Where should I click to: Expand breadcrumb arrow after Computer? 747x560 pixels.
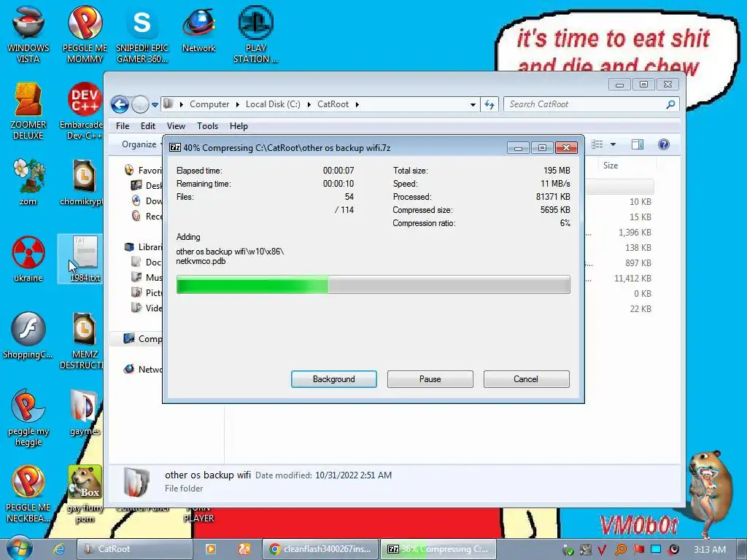click(237, 104)
